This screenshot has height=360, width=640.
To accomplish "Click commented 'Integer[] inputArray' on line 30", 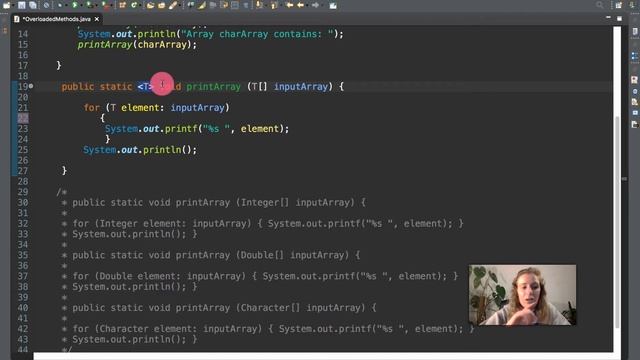I will (296, 202).
